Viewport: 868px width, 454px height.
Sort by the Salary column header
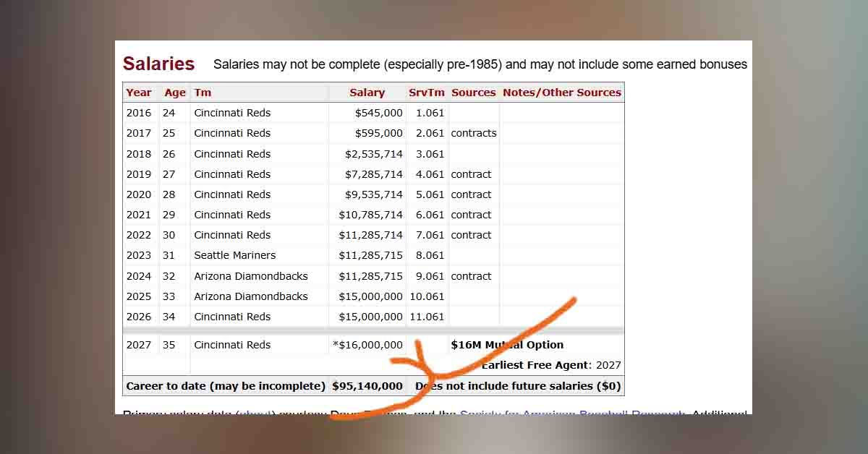pos(367,93)
